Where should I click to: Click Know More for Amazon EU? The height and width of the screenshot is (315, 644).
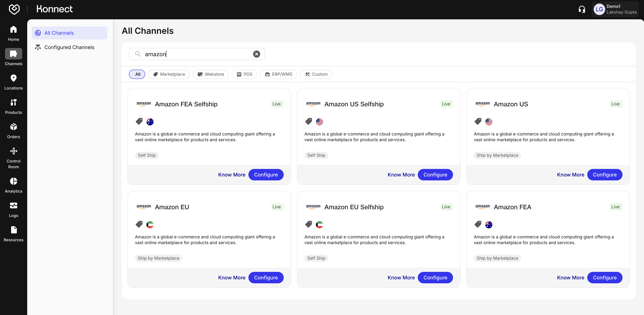231,277
